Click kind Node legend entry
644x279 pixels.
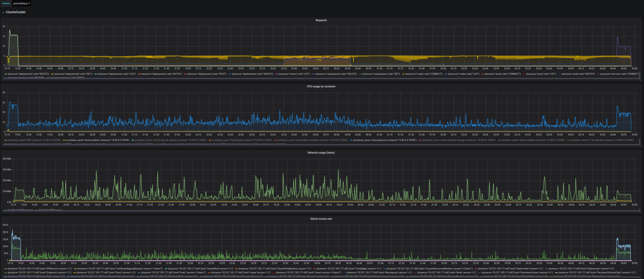point(447,273)
